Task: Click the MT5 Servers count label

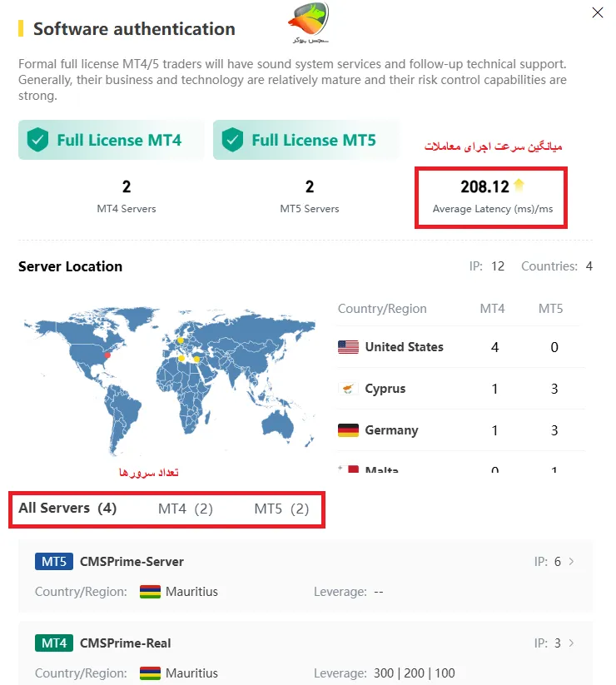Action: (x=310, y=209)
